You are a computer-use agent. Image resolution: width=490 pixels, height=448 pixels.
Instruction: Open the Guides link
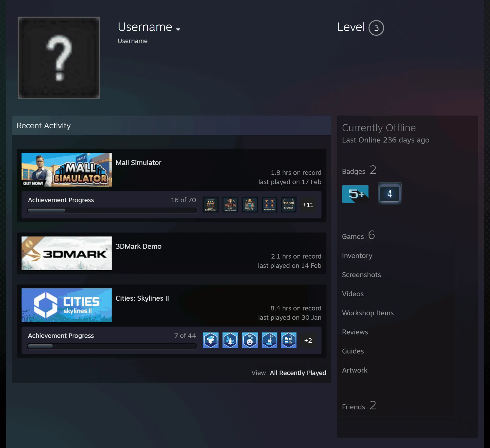tap(353, 351)
